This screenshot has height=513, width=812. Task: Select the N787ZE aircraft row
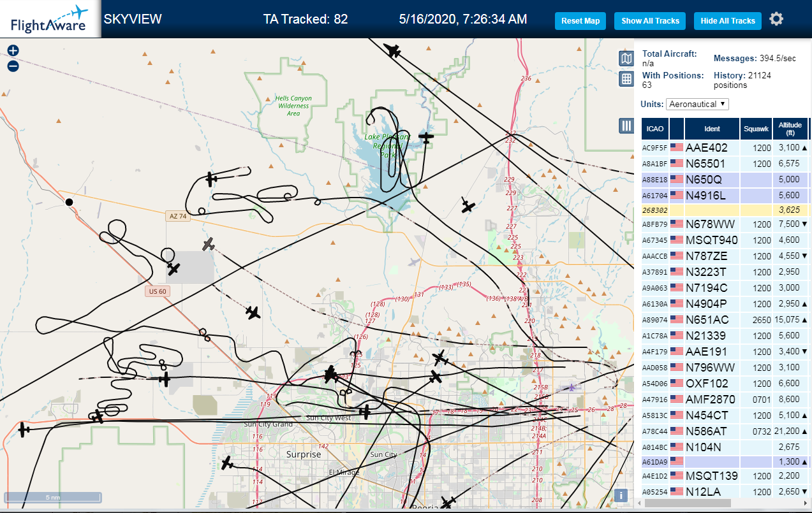tap(725, 256)
